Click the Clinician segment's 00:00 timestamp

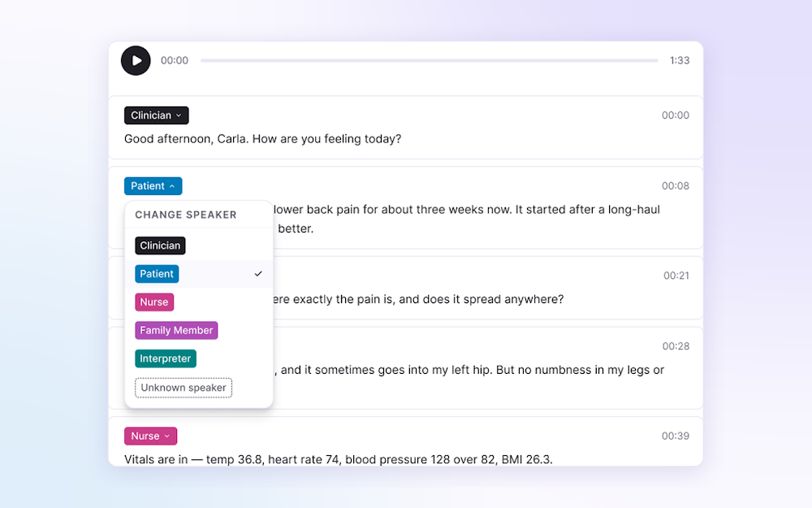tap(676, 115)
